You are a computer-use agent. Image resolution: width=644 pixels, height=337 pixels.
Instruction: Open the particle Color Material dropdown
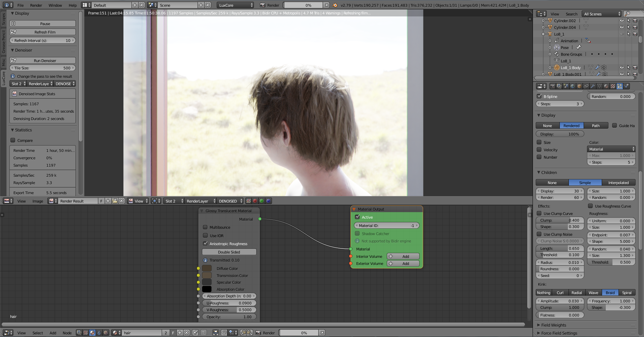[611, 149]
